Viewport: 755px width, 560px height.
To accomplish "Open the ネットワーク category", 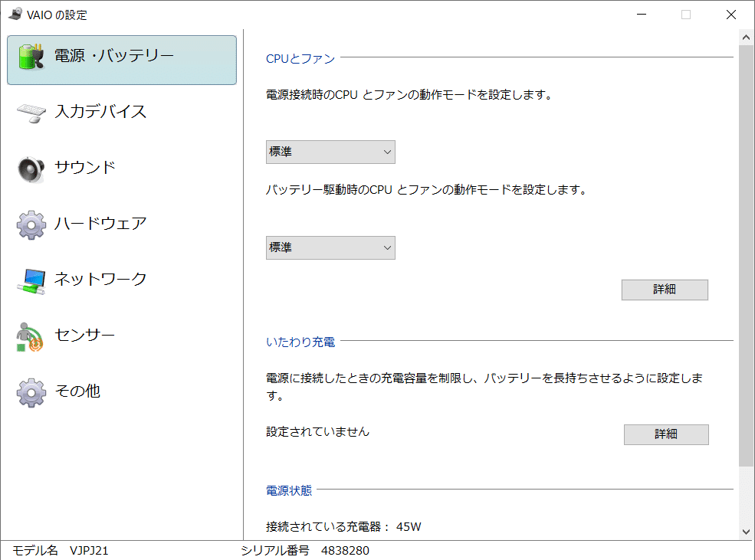I will (x=100, y=279).
